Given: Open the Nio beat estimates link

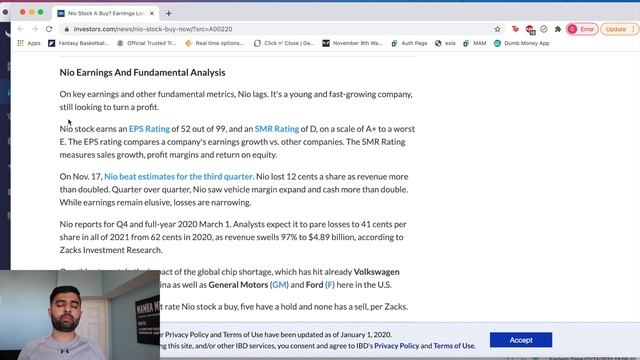Looking at the screenshot, I should [x=178, y=176].
